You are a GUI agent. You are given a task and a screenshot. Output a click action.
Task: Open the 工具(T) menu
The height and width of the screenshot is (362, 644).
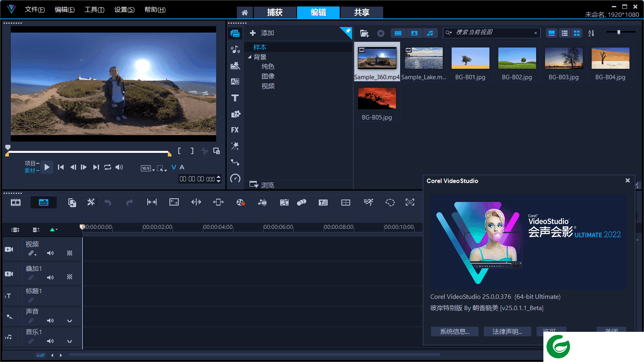point(94,10)
